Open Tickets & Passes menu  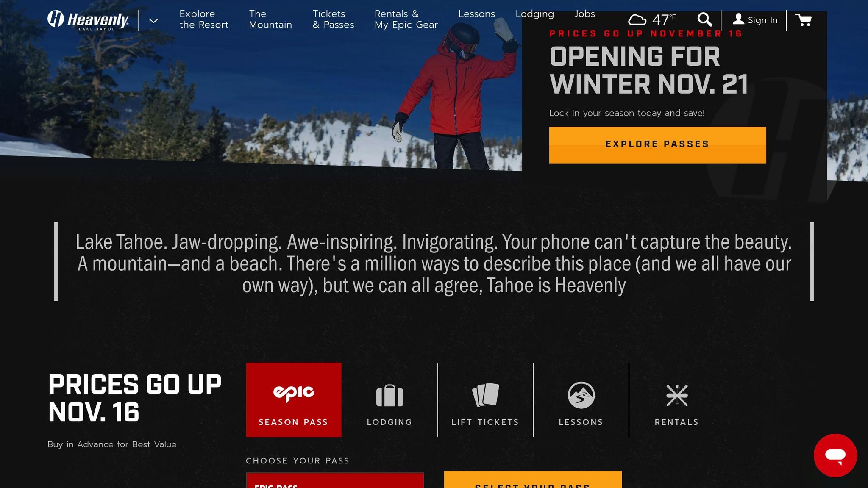coord(333,19)
